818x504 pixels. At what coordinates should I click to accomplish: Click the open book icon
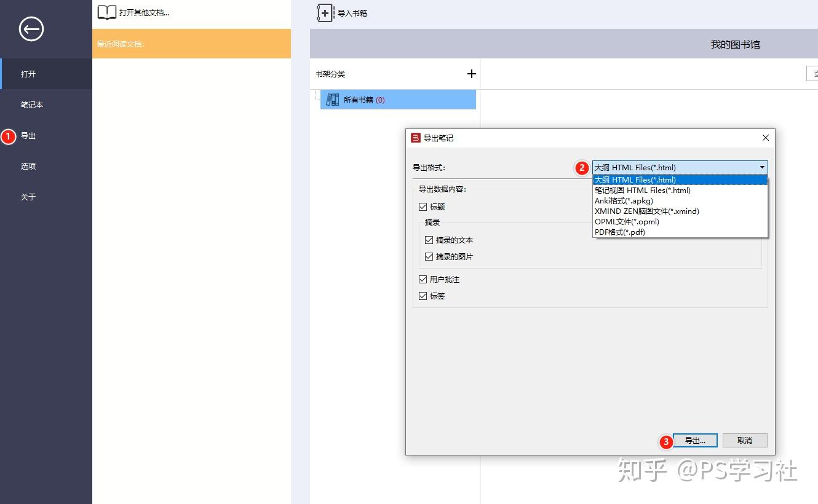[x=106, y=12]
